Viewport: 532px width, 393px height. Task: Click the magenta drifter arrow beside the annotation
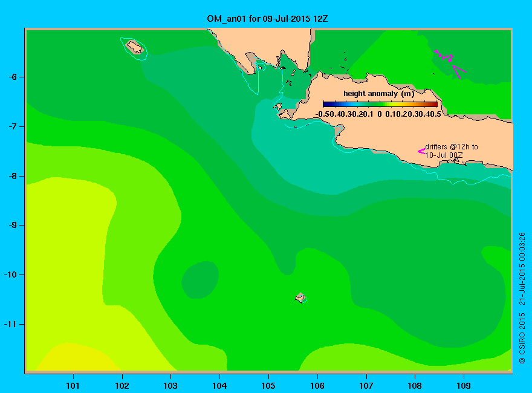pyautogui.click(x=421, y=151)
